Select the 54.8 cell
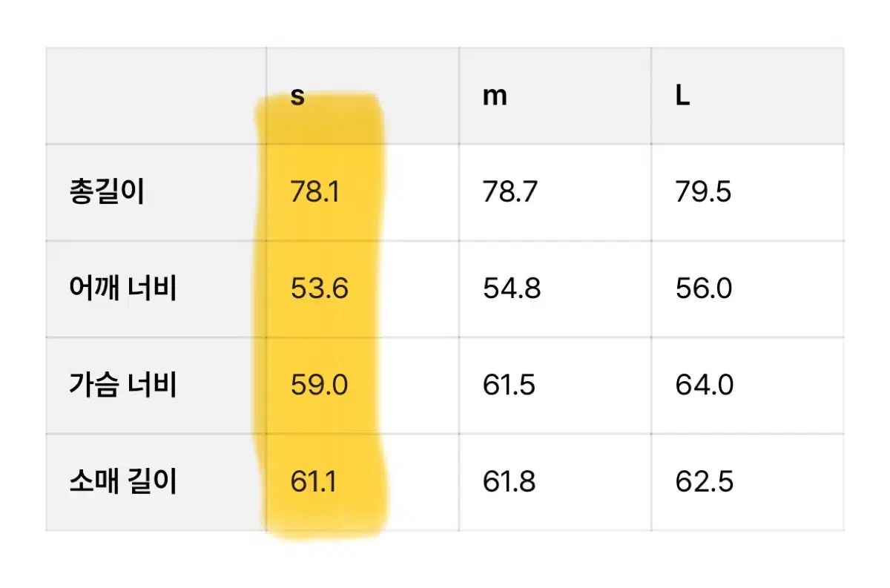Viewport: 890px width, 588px height. point(512,289)
